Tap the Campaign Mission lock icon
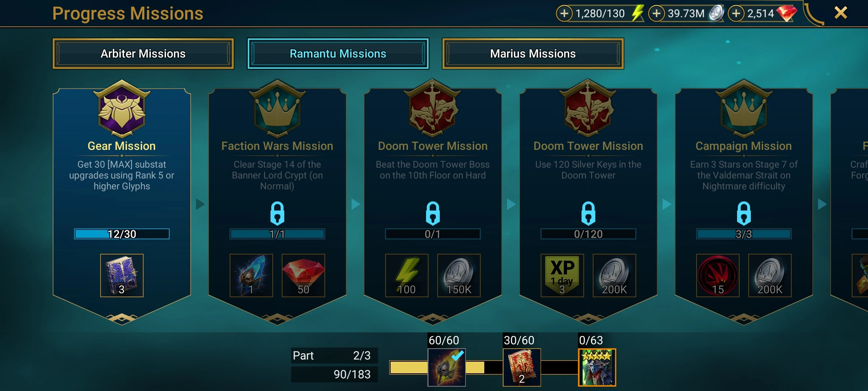868x391 pixels. pyautogui.click(x=744, y=213)
